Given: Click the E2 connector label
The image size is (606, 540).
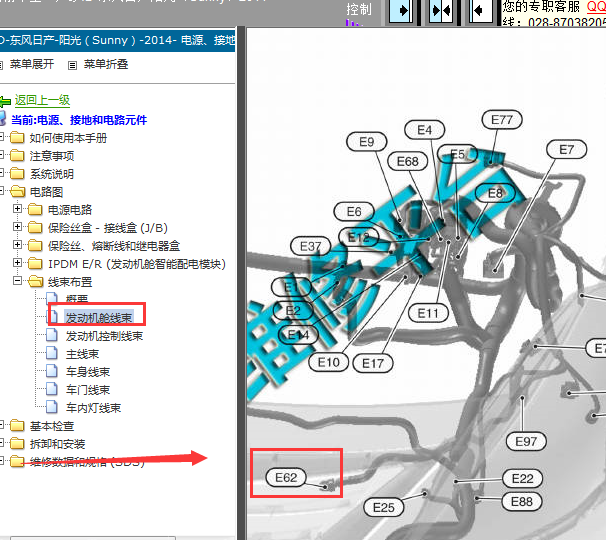Looking at the screenshot, I should tap(293, 310).
